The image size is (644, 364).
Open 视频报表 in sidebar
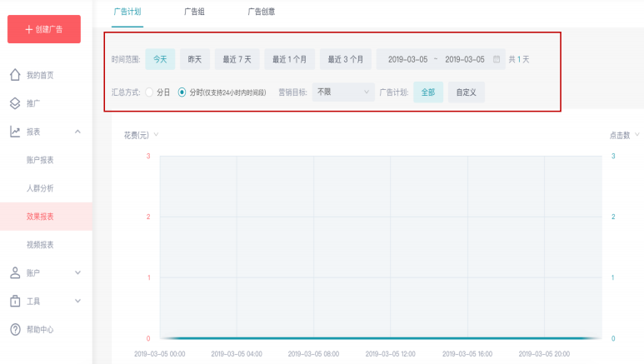[x=40, y=245]
